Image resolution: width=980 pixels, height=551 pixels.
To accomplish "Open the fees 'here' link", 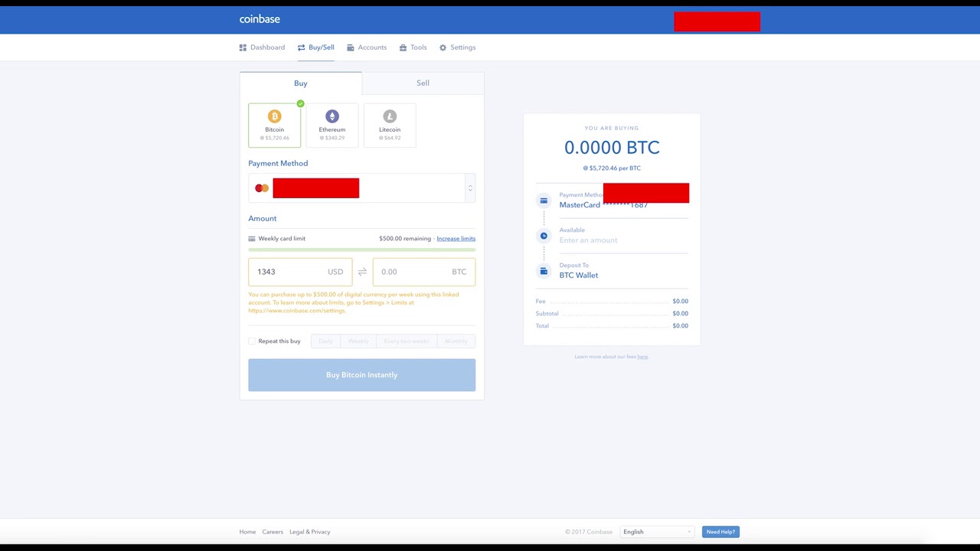I will (642, 357).
